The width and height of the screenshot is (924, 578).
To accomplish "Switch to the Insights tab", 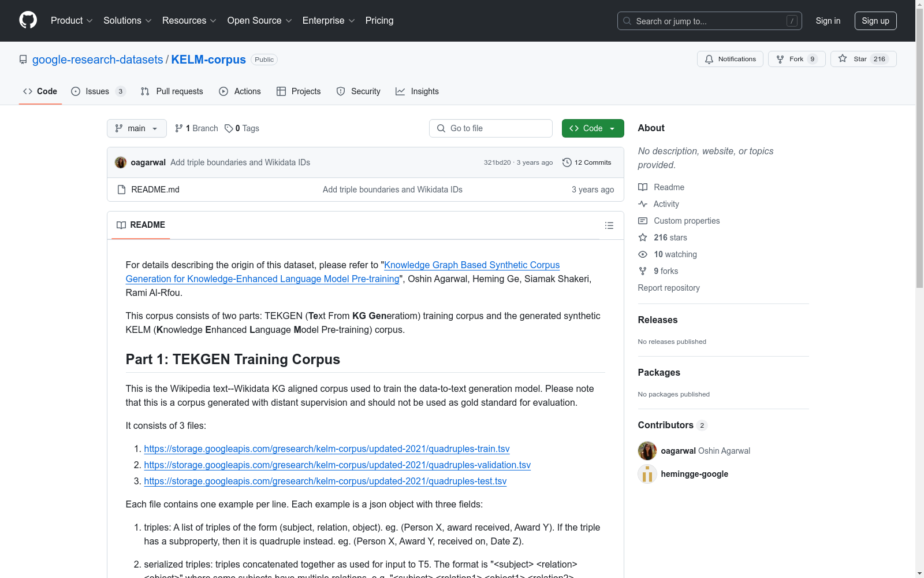I will point(418,91).
